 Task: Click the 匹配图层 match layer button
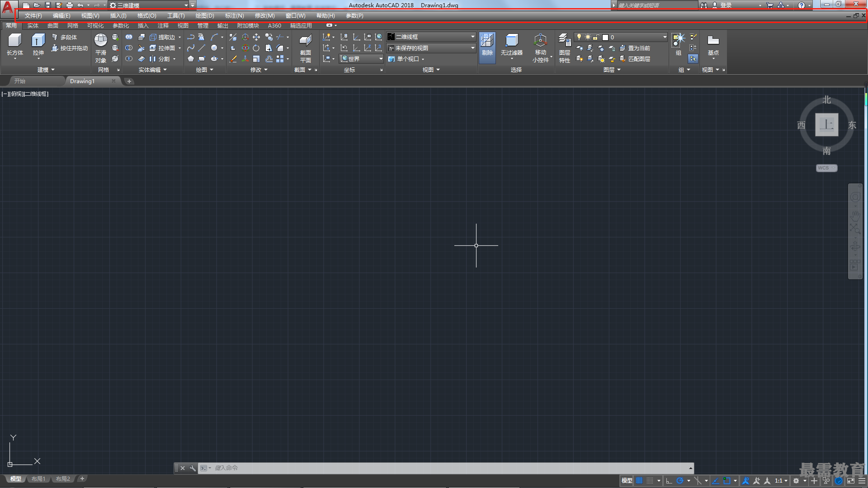[x=635, y=59]
